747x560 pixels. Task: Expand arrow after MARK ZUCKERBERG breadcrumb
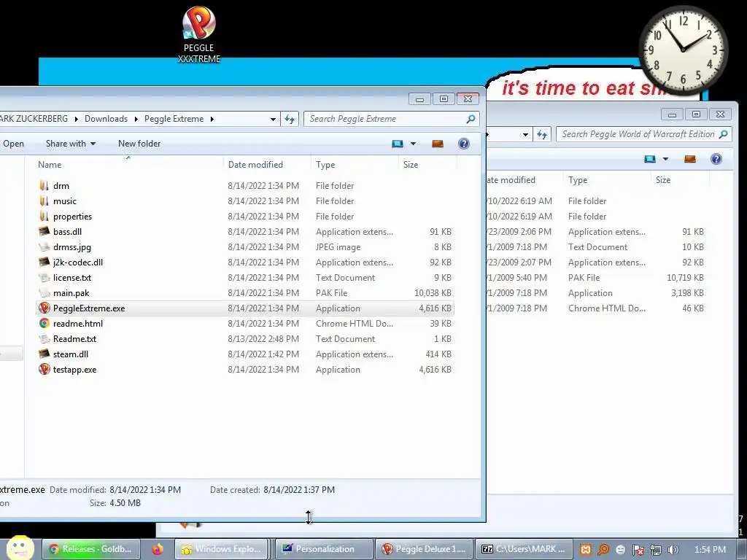coord(76,119)
